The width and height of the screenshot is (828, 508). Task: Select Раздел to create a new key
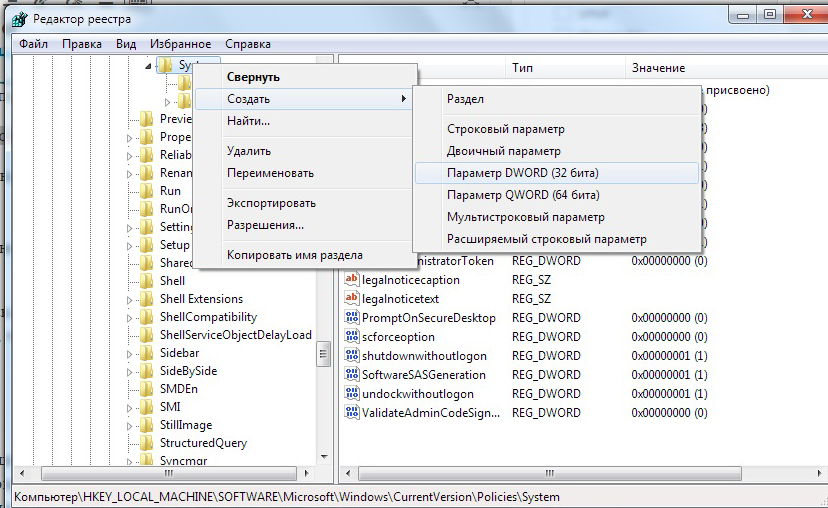pyautogui.click(x=557, y=99)
